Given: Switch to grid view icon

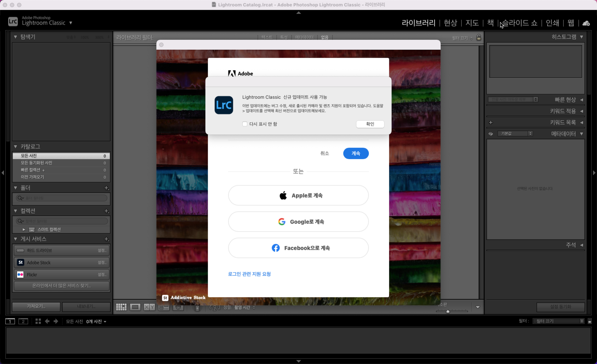Looking at the screenshot, I should (x=121, y=307).
